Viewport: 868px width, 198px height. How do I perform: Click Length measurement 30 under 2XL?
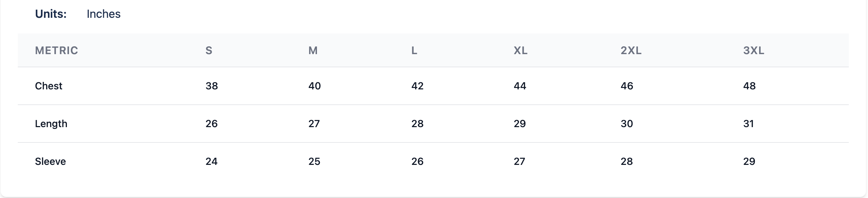point(627,124)
